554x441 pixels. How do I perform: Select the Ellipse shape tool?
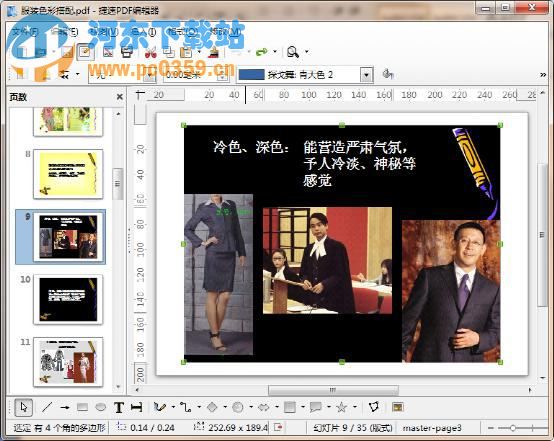tap(101, 407)
